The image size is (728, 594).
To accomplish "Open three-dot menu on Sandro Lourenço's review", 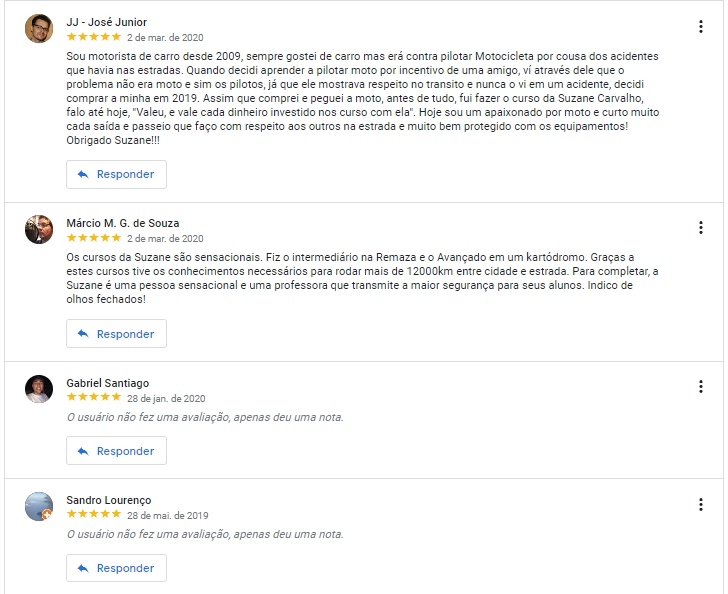I will [701, 504].
